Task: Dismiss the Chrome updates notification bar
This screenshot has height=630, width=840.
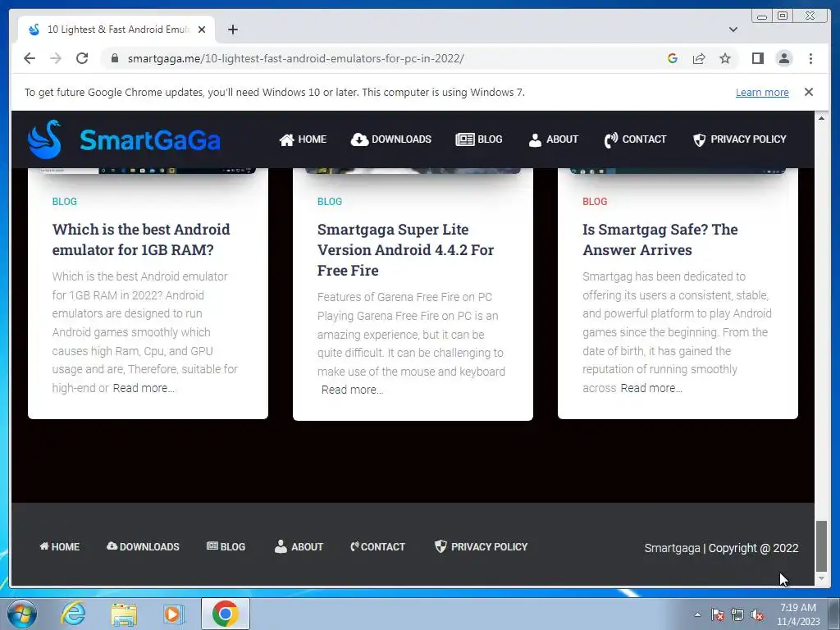Action: point(809,92)
